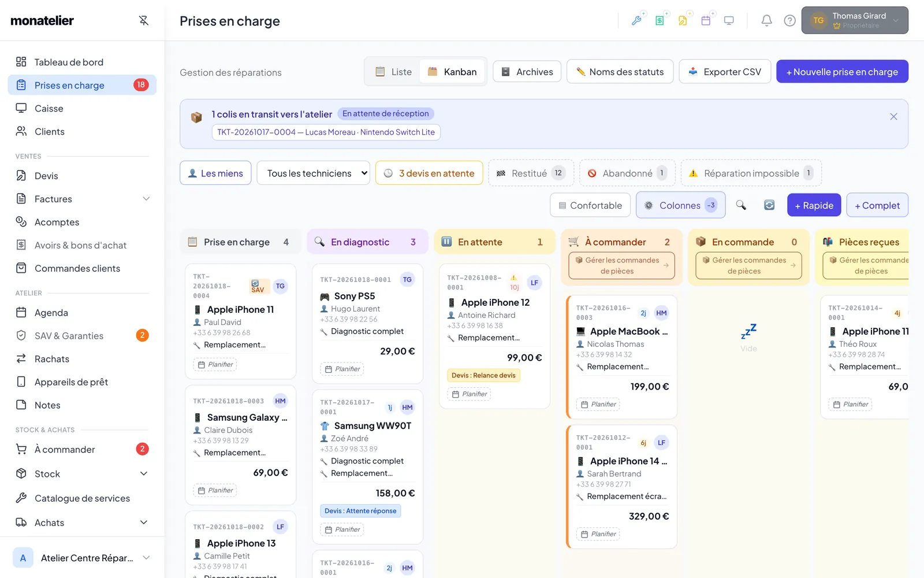
Task: Refresh the kanban board
Action: pos(769,205)
